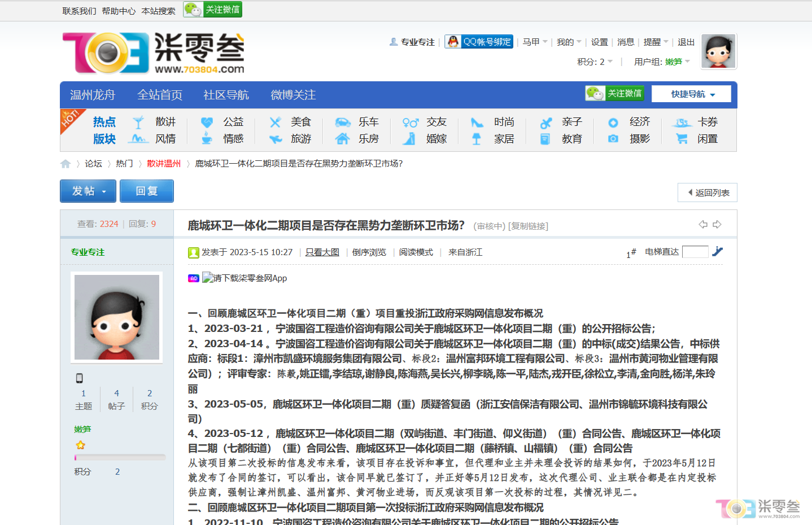Click the 美食 fork-knife icon
812x525 pixels.
pos(275,123)
